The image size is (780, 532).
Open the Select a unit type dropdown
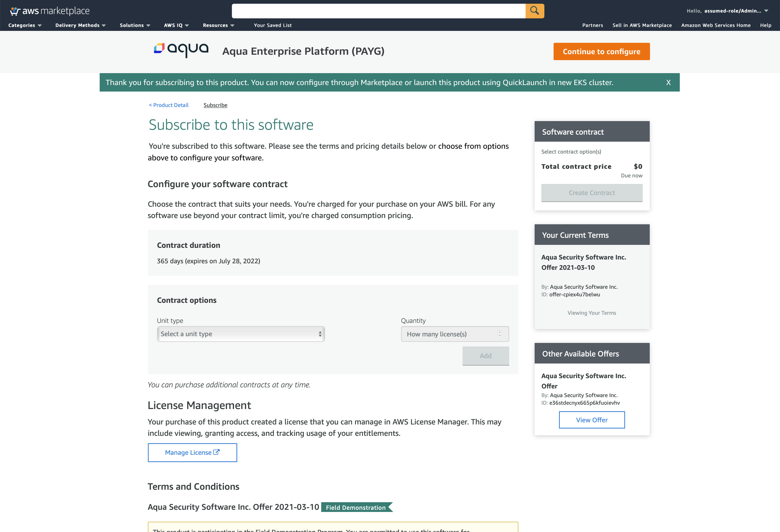click(241, 334)
